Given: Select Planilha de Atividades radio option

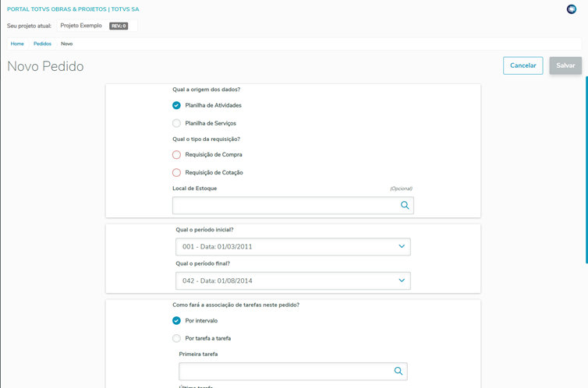Looking at the screenshot, I should click(177, 105).
